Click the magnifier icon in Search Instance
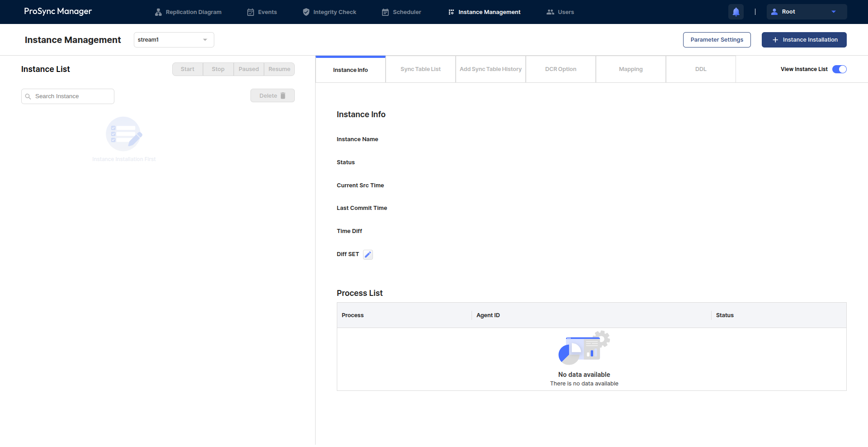Viewport: 868px width, 447px height. click(28, 96)
